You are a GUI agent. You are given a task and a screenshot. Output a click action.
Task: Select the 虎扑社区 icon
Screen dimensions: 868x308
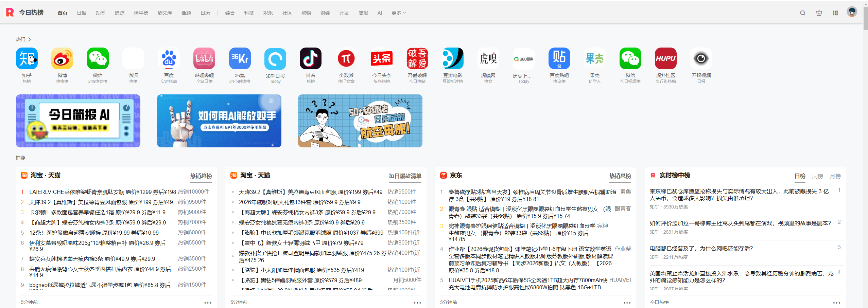click(666, 58)
